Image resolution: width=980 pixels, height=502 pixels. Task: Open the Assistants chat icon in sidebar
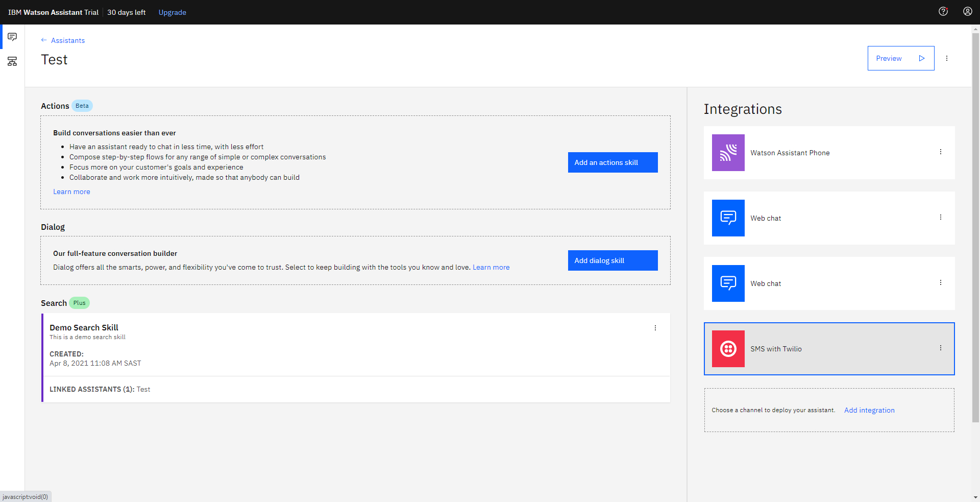coord(12,37)
